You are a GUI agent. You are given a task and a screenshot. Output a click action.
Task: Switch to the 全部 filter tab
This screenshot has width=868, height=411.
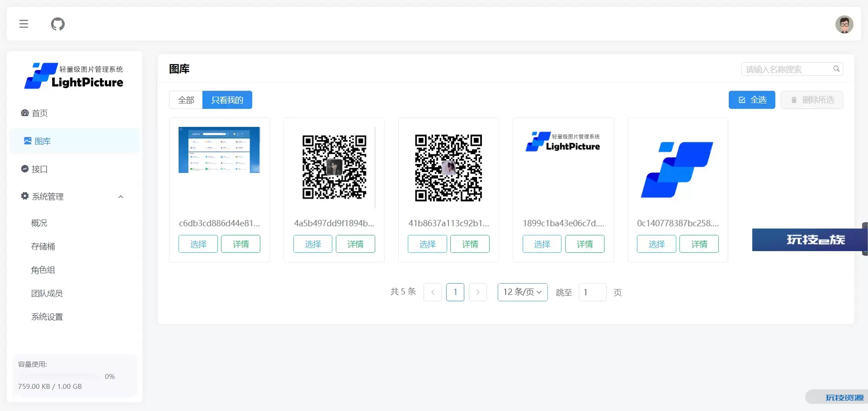(186, 100)
